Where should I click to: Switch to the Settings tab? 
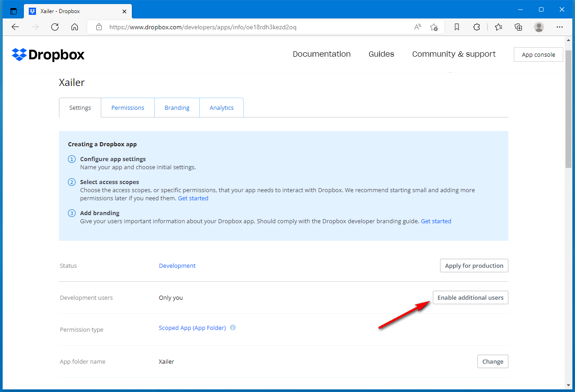(80, 108)
